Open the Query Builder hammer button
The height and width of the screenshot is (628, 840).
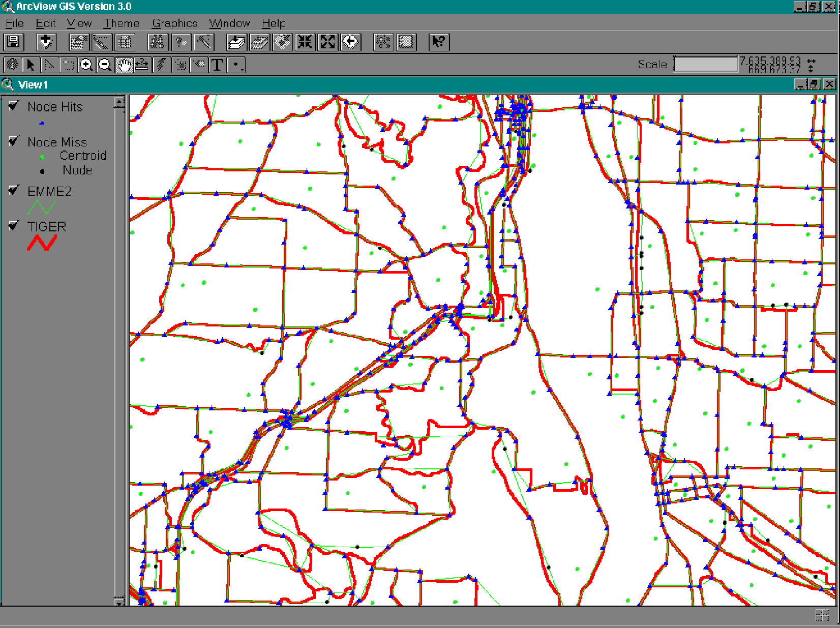point(204,42)
